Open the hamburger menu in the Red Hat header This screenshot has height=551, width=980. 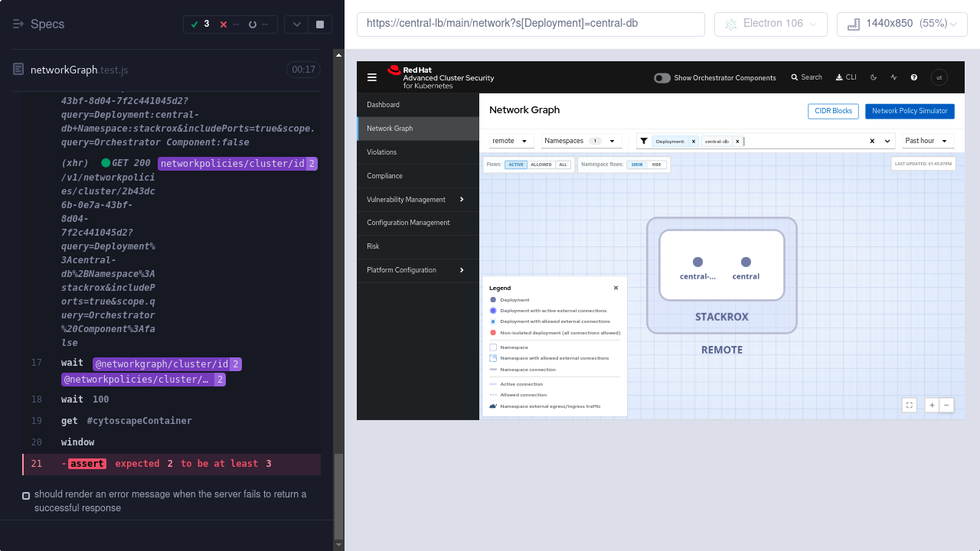372,77
